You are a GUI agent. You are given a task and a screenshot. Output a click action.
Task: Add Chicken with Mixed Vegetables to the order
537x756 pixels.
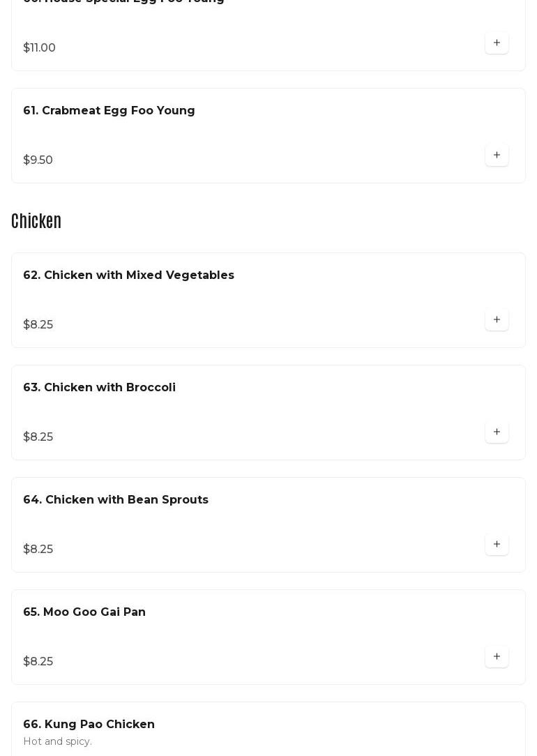(x=497, y=320)
